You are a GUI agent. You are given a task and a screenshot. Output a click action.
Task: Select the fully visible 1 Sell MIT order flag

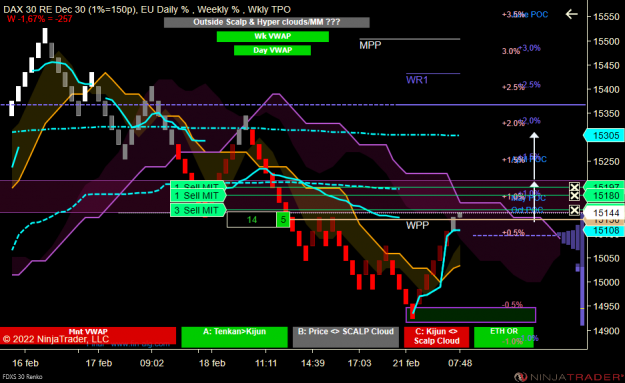(x=198, y=196)
